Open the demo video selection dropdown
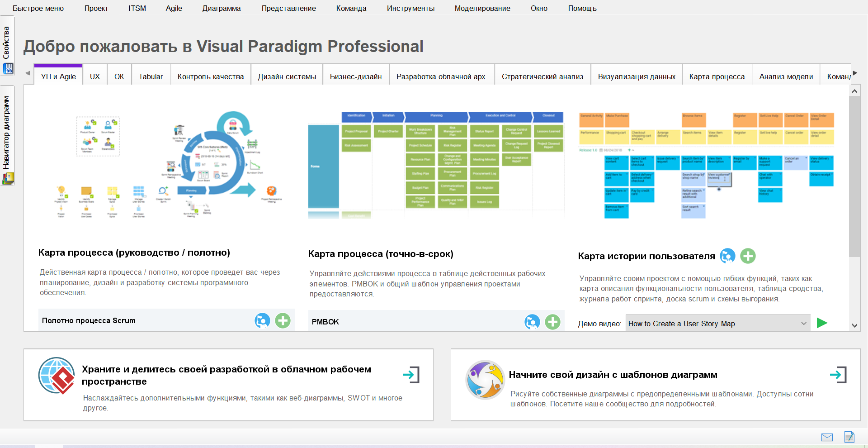This screenshot has width=868, height=448. point(804,323)
